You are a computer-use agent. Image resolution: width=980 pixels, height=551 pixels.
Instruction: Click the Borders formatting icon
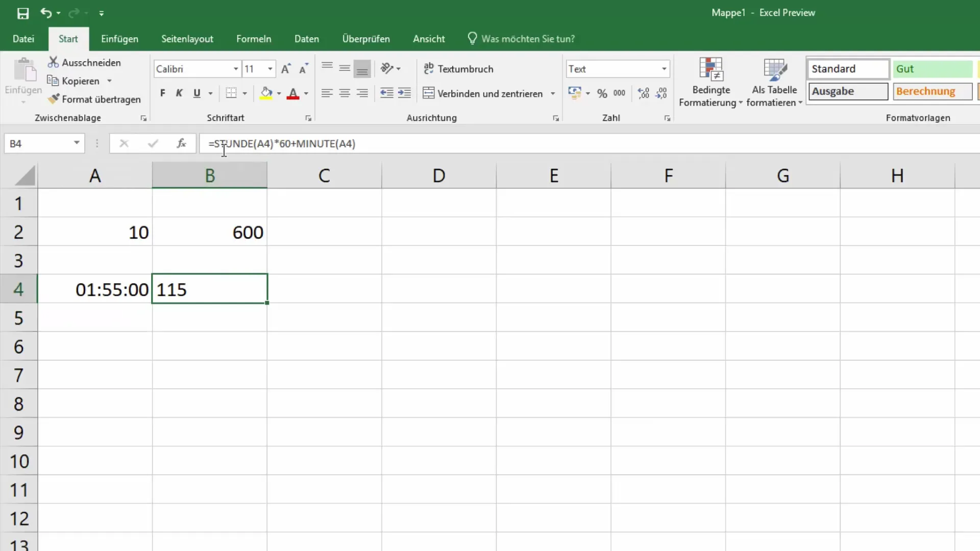231,93
